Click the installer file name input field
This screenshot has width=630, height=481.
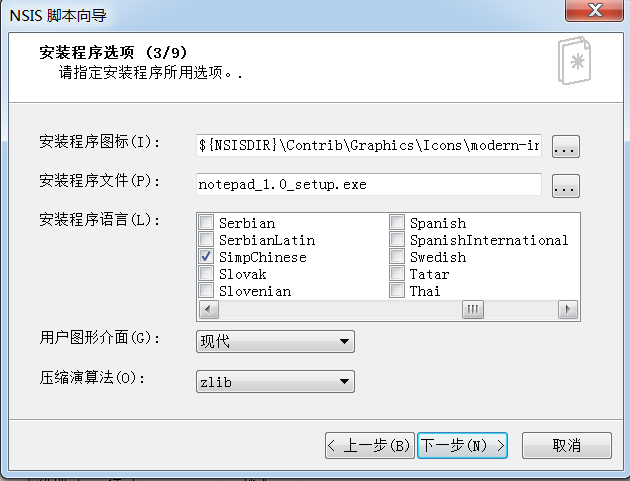pyautogui.click(x=369, y=184)
